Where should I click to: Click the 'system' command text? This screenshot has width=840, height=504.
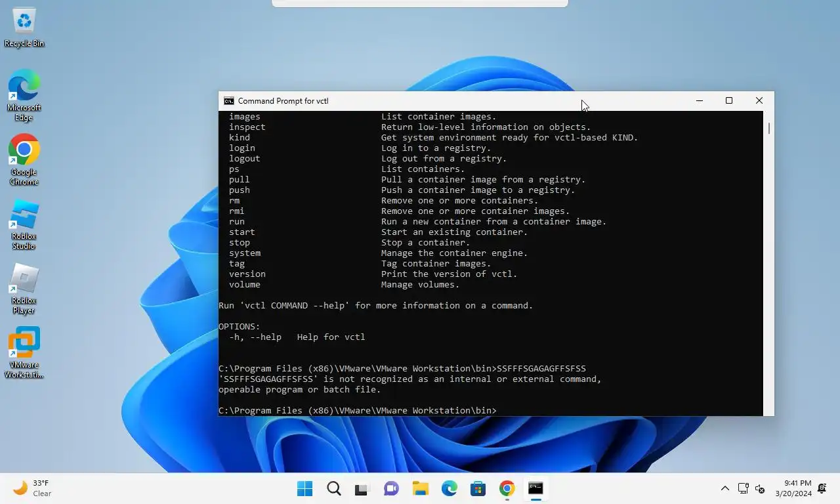[245, 253]
